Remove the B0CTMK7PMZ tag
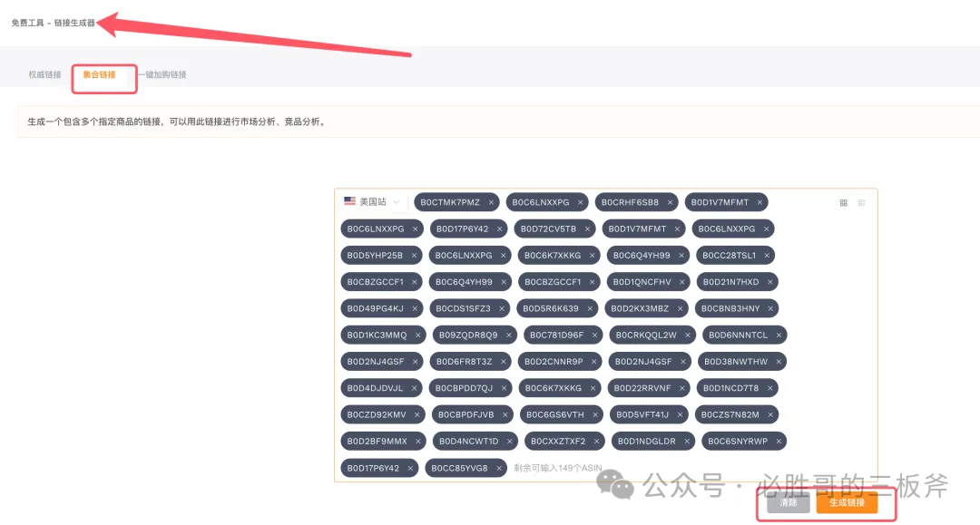Image resolution: width=980 pixels, height=525 pixels. [x=491, y=202]
